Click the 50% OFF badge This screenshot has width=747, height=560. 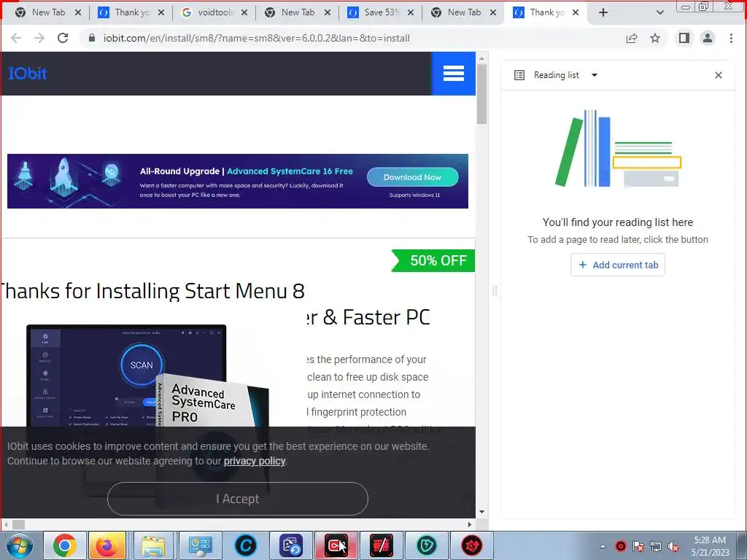click(433, 260)
